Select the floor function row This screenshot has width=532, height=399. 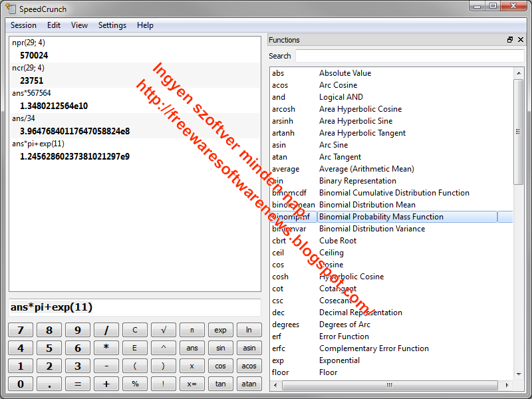(392, 372)
